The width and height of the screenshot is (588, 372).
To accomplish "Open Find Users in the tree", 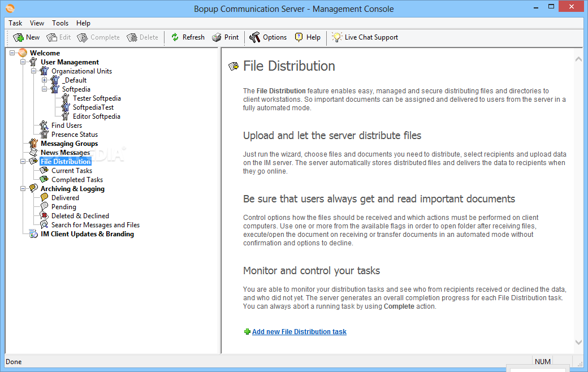I will [x=66, y=126].
